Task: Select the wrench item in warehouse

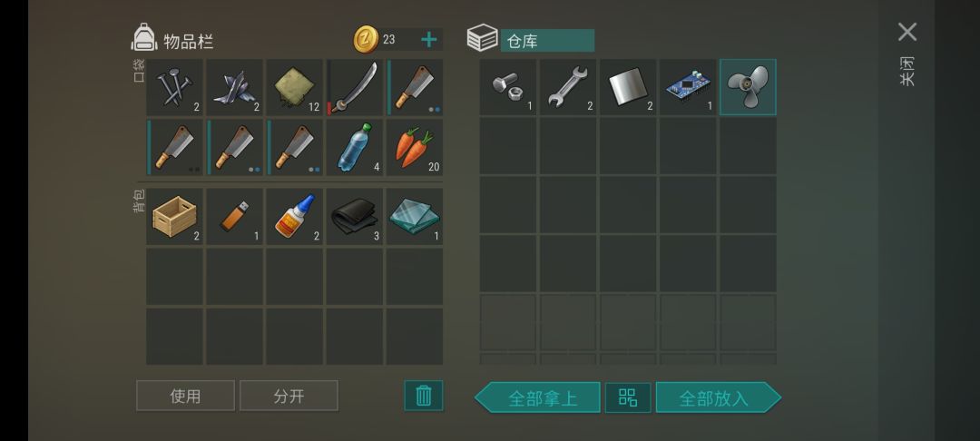Action: 568,87
